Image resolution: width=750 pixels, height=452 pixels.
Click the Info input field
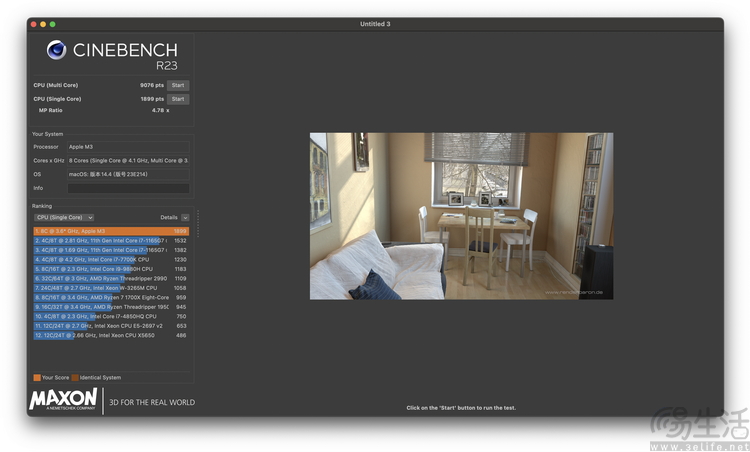tap(128, 188)
